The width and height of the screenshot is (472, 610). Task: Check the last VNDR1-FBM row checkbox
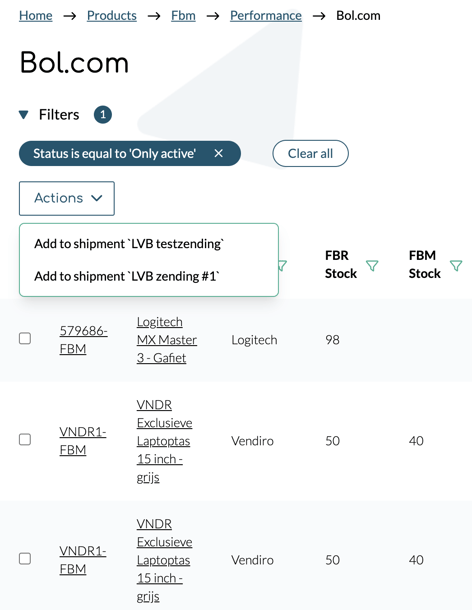coord(25,559)
